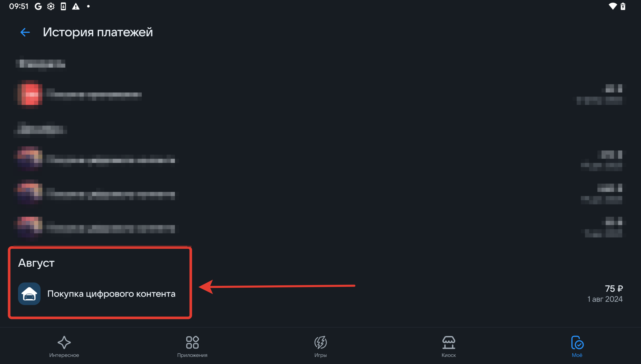Open the Покупка цифрового контента payment
This screenshot has width=641, height=364.
coord(111,294)
